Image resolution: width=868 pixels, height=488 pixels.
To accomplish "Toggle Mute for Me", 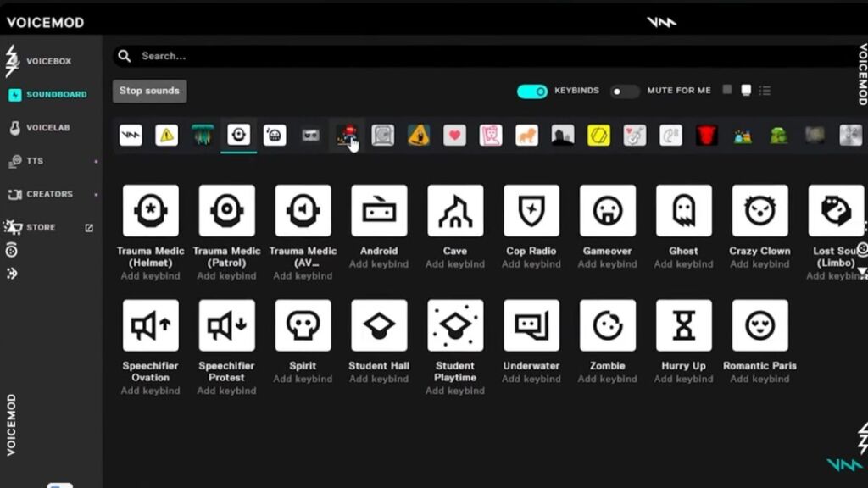I will tap(625, 91).
